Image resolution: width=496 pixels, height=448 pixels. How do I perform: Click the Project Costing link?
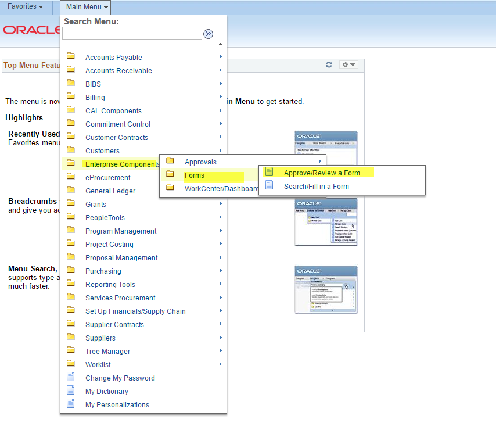pyautogui.click(x=109, y=245)
